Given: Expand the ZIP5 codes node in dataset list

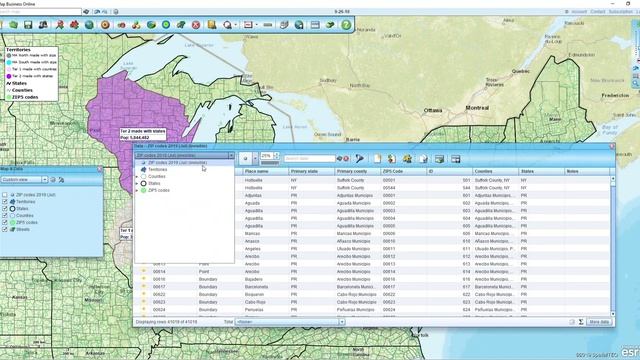Looking at the screenshot, I should [x=137, y=191].
